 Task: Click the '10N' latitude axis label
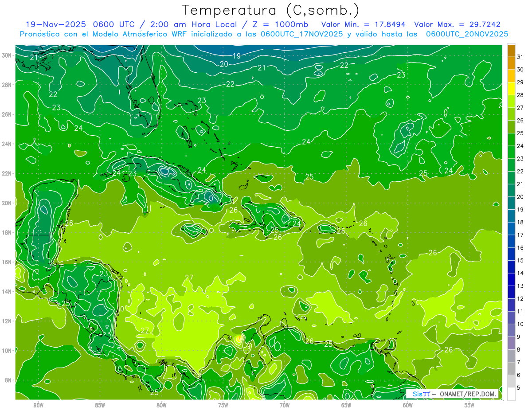[x=7, y=351]
